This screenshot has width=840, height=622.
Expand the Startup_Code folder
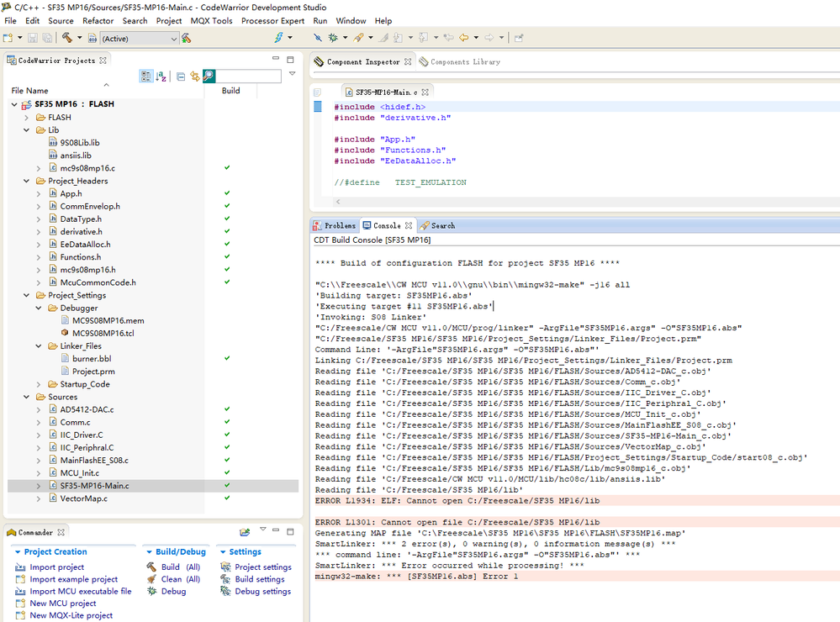(x=40, y=384)
